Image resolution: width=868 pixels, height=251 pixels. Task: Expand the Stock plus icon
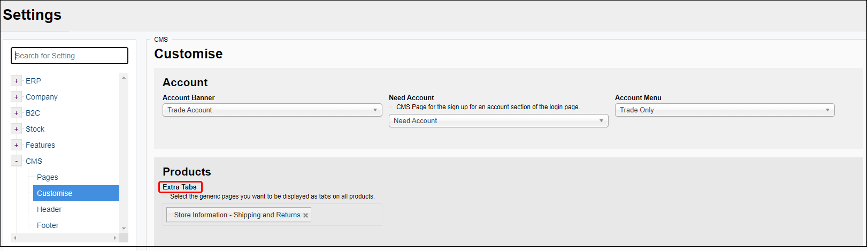coord(16,129)
